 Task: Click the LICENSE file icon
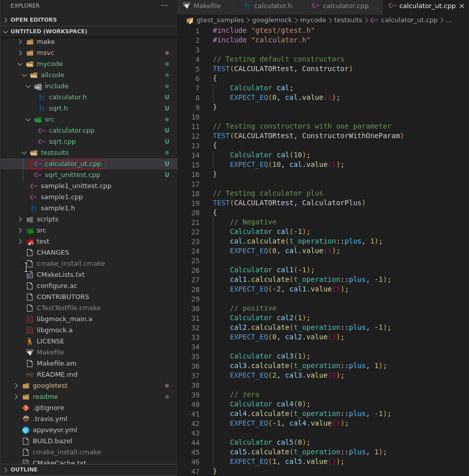(30, 341)
